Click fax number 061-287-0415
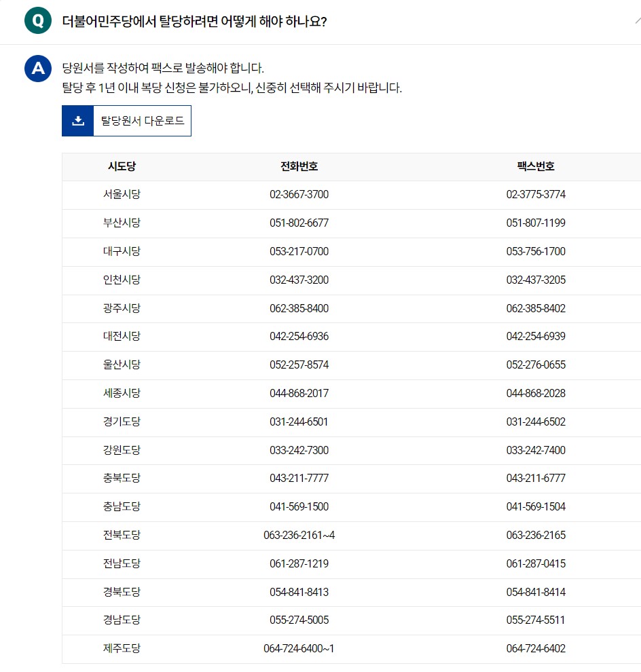The image size is (641, 672). coord(536,563)
